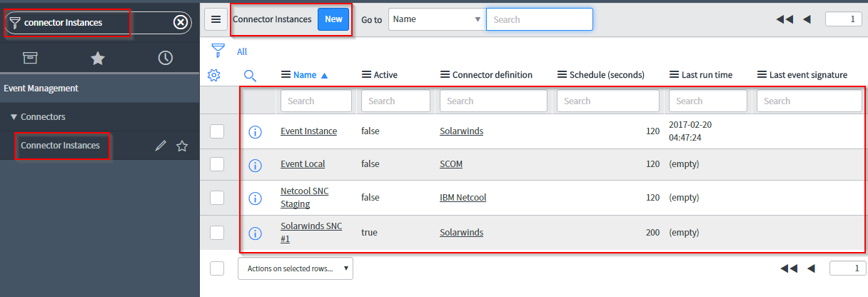Open the personalize list gear icon
The height and width of the screenshot is (297, 868).
[213, 74]
